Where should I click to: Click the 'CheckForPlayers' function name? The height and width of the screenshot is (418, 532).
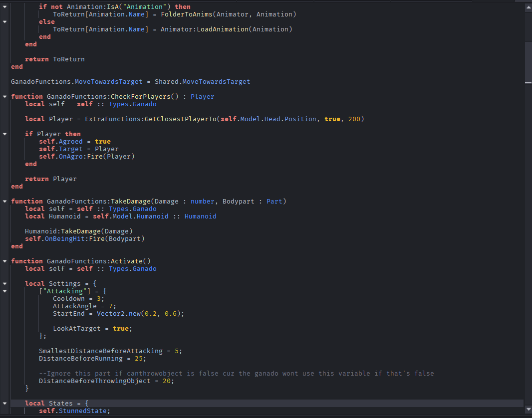pyautogui.click(x=140, y=97)
